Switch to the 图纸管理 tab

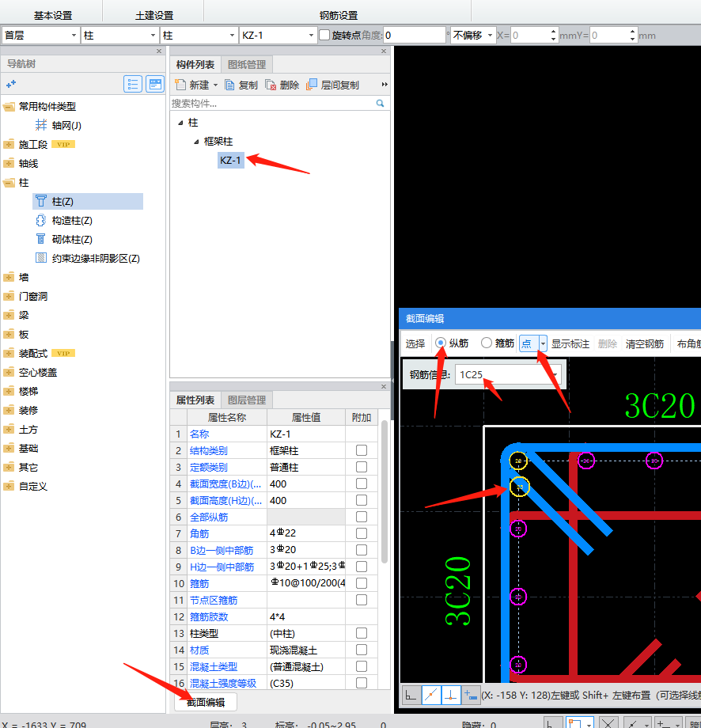[247, 65]
